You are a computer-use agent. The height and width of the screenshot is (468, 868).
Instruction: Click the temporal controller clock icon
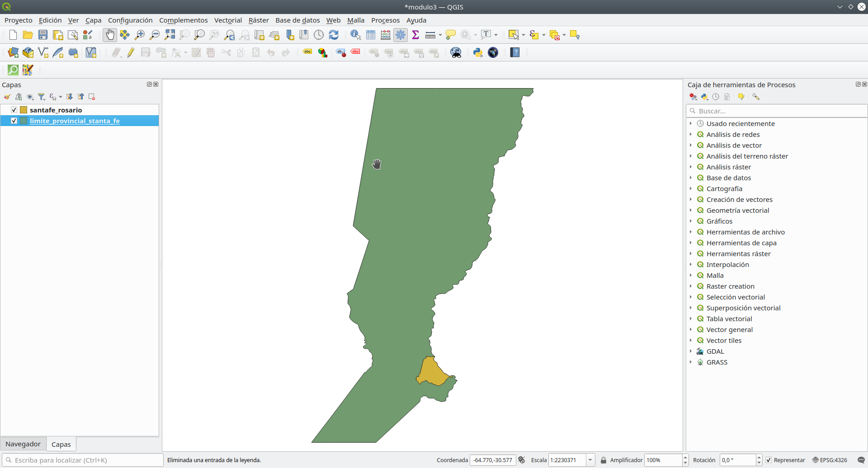point(319,35)
